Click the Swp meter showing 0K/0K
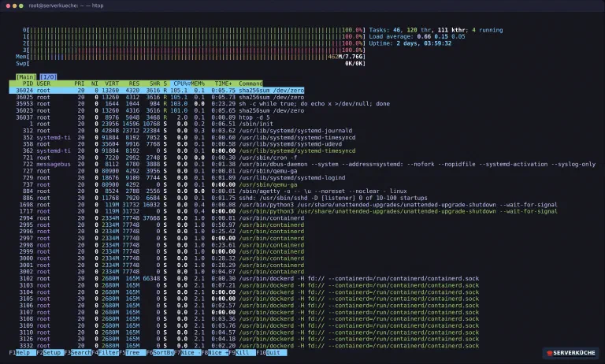Image resolution: width=605 pixels, height=364 pixels. pyautogui.click(x=191, y=63)
